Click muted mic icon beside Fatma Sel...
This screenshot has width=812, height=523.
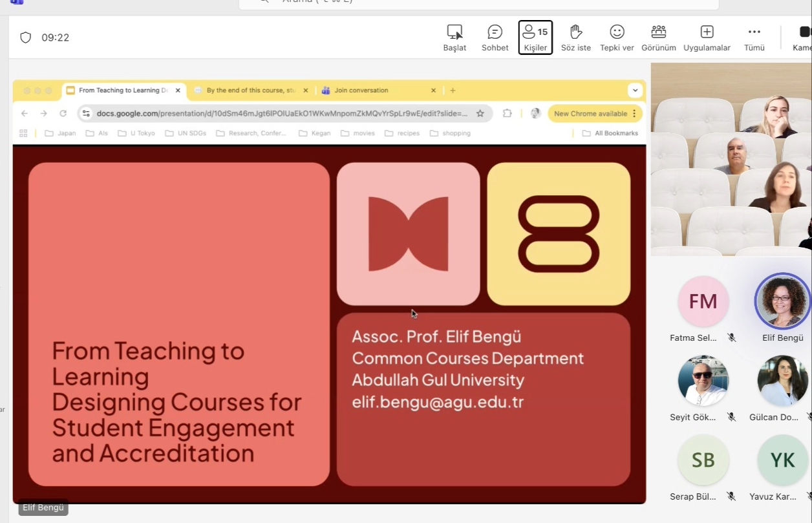731,337
